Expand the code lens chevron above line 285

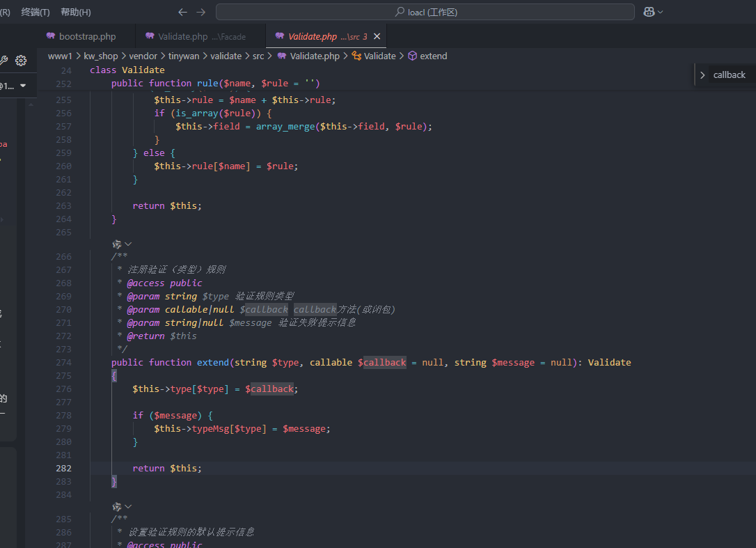point(128,506)
